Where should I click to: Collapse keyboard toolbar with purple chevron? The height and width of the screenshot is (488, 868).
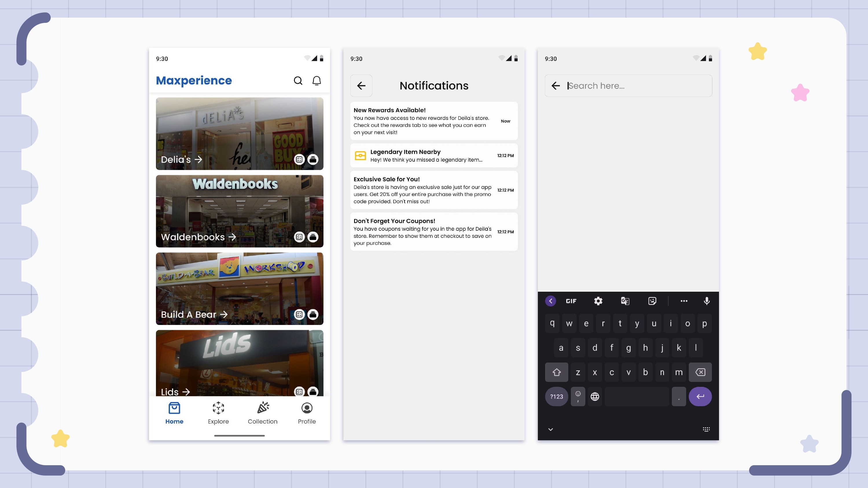551,301
